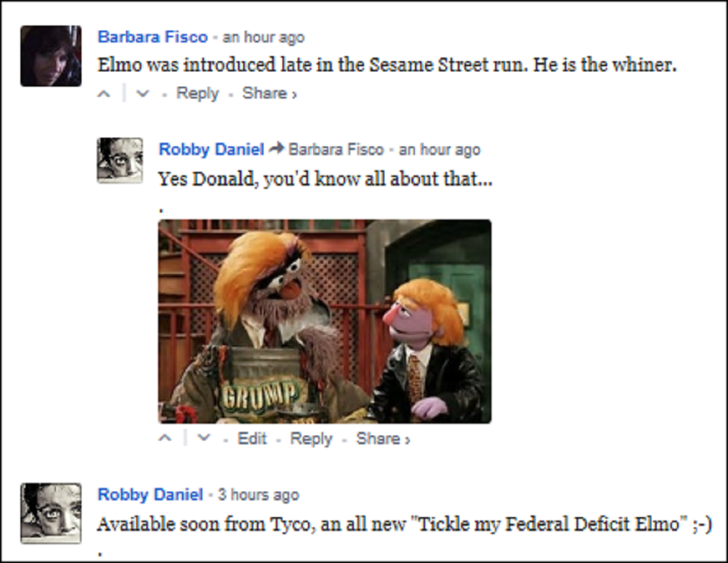Screen dimensions: 728x563
Task: Open Barbara Fisco's avatar picture
Action: coord(51,56)
